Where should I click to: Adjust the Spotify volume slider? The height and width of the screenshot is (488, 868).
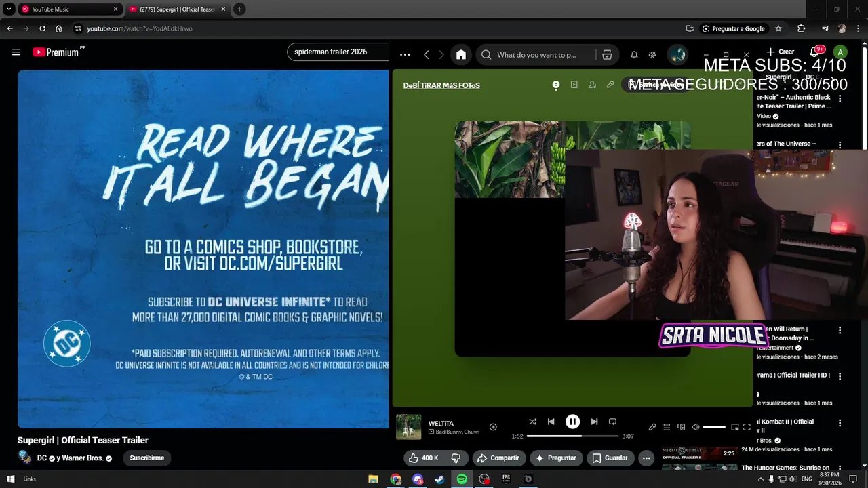(714, 427)
